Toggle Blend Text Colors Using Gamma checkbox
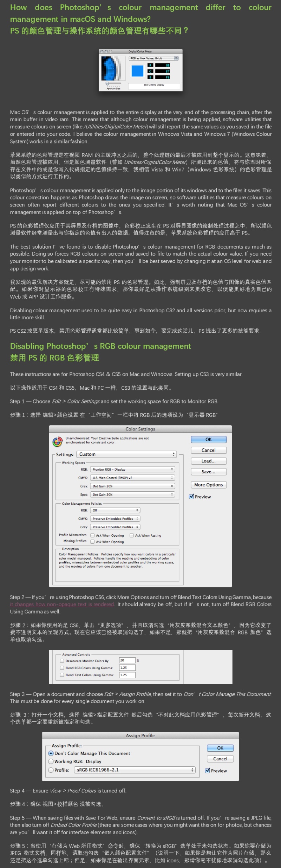Screen dimensions: 281x868 coord(62,675)
